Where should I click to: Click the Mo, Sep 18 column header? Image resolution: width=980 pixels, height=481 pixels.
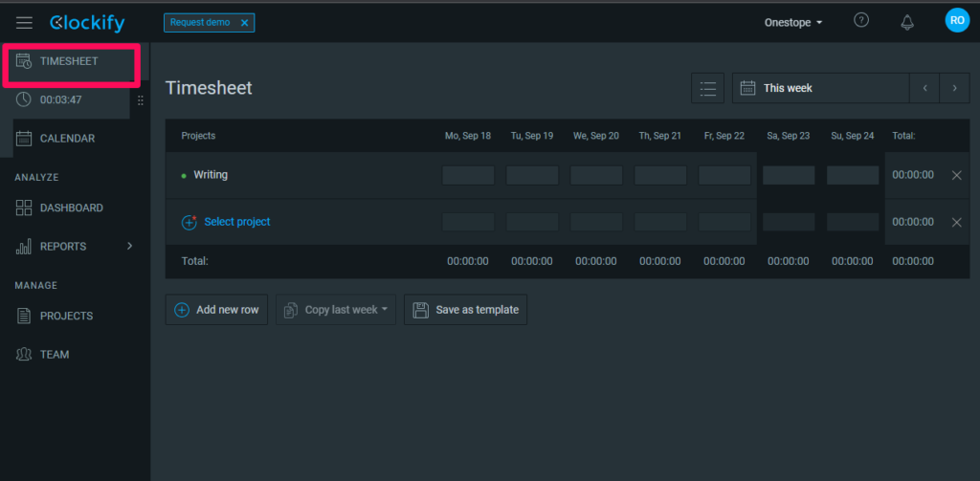click(x=467, y=136)
